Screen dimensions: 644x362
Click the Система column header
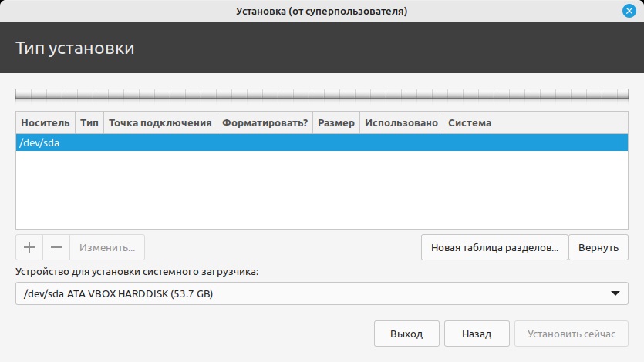pos(470,123)
